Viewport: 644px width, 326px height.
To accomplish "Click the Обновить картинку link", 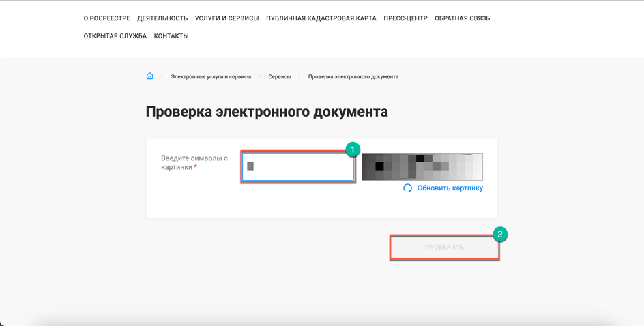I will point(450,188).
